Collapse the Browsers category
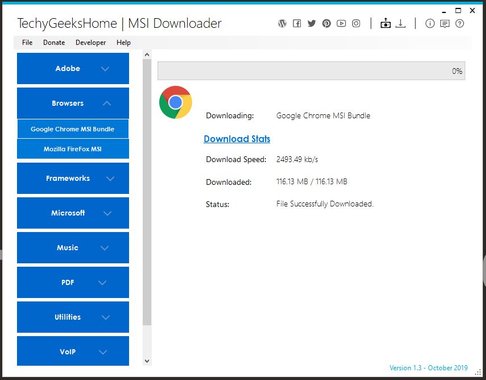Screen dimensions: 486x380 click(73, 103)
